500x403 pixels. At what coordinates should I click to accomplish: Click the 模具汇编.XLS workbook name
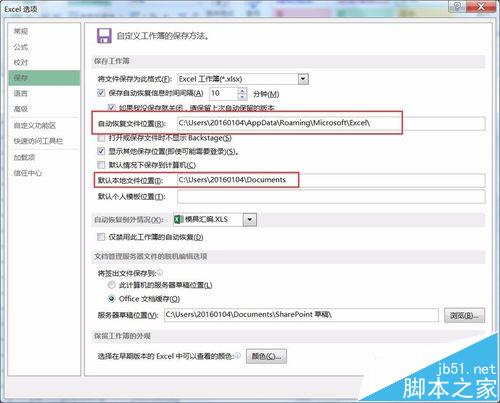[206, 219]
